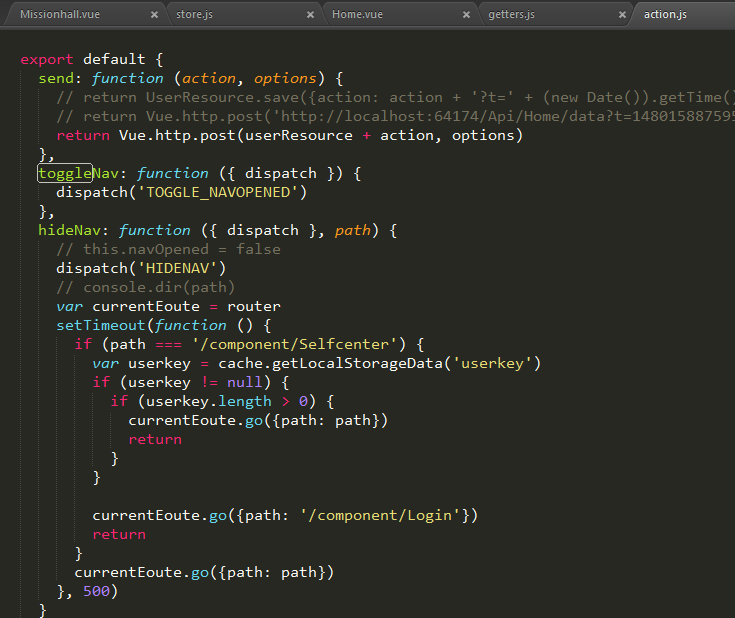The image size is (735, 618).
Task: Close the store.js tab
Action: (x=310, y=15)
